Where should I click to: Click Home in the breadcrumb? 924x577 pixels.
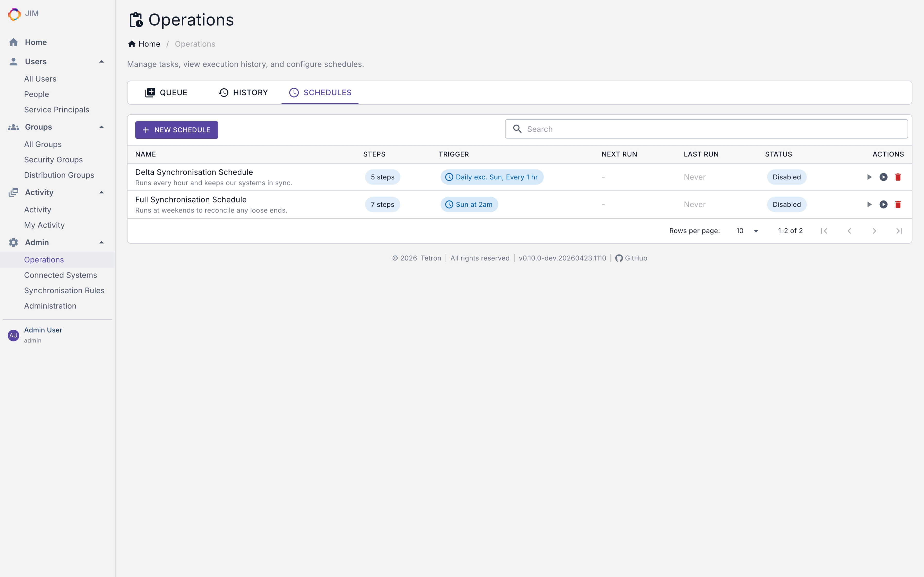(144, 44)
